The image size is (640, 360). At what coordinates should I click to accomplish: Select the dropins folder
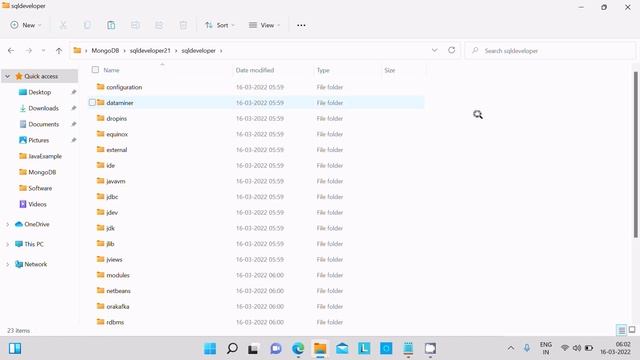coord(116,118)
